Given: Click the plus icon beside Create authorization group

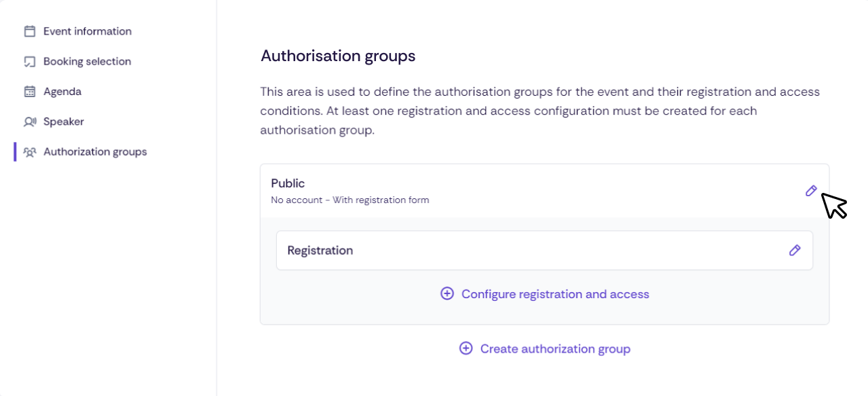Looking at the screenshot, I should coord(466,348).
